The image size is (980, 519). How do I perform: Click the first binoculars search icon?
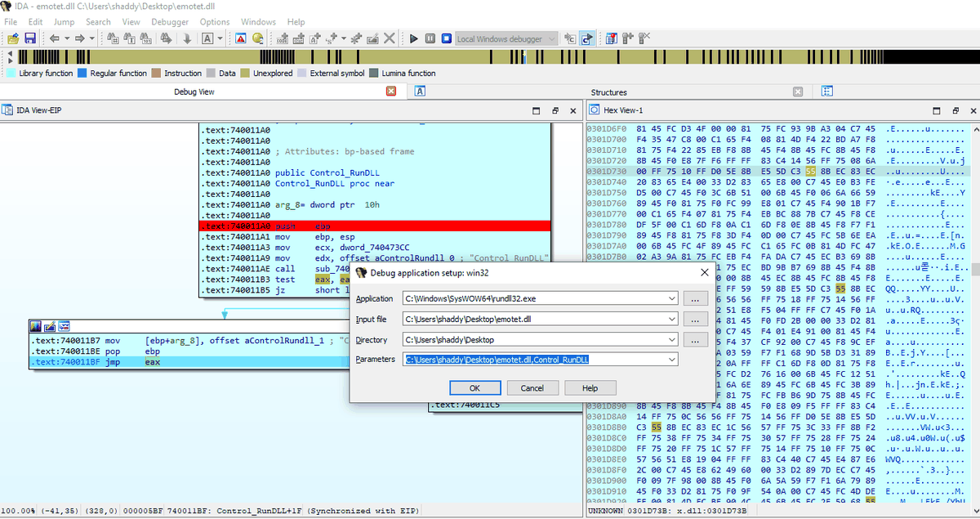pos(114,38)
